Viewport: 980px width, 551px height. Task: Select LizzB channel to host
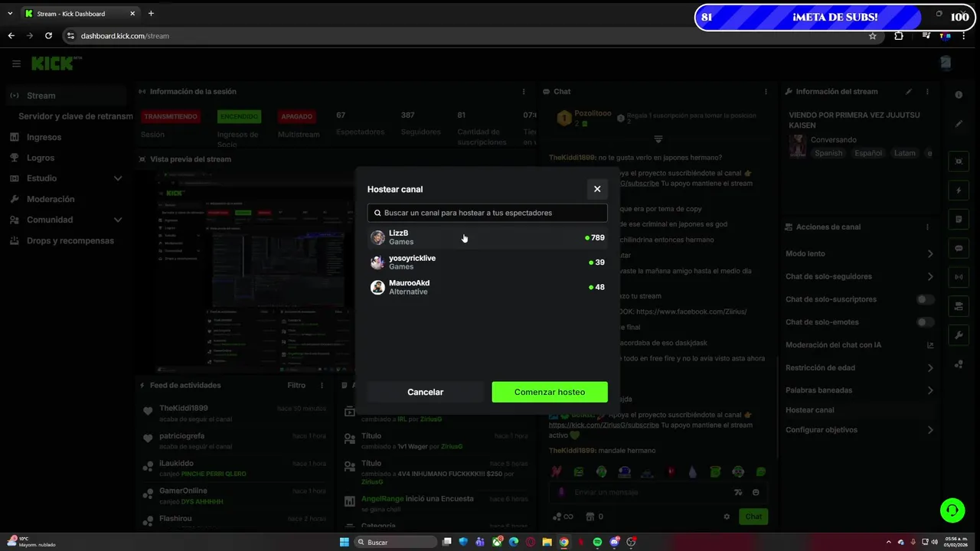click(487, 237)
